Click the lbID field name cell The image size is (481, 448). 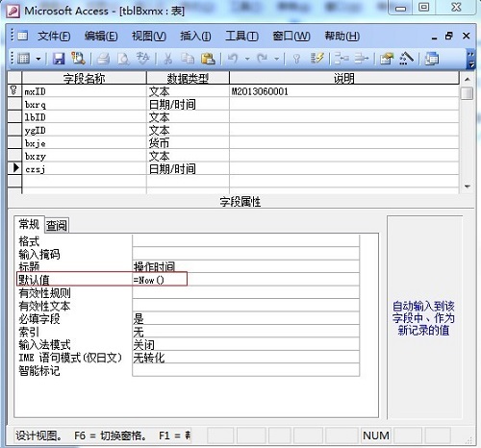click(84, 117)
